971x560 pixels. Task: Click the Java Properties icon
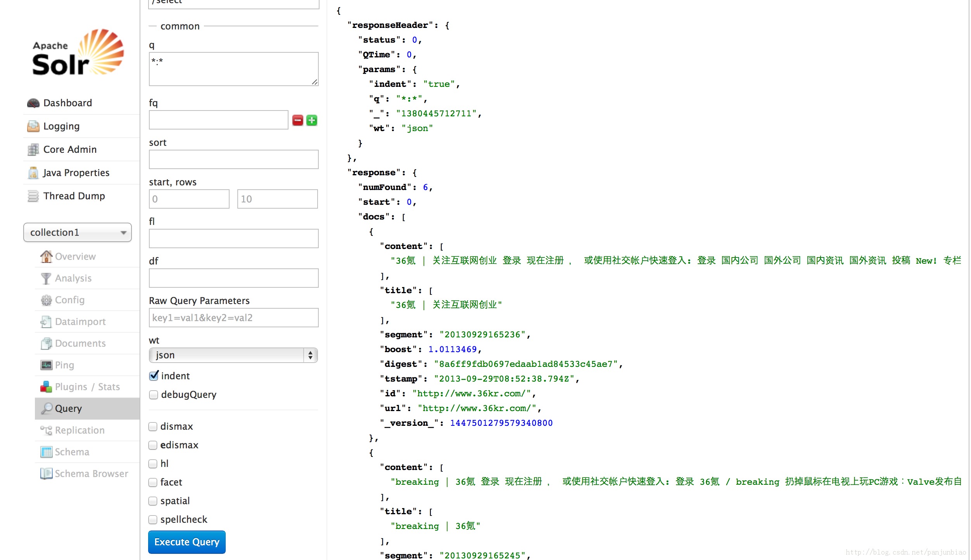click(x=33, y=173)
